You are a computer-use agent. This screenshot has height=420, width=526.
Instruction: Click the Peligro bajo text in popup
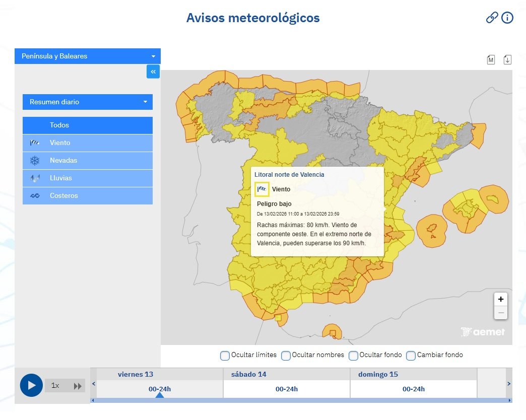274,204
